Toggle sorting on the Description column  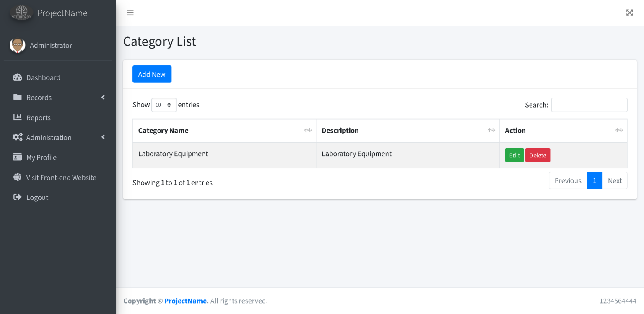tap(491, 130)
